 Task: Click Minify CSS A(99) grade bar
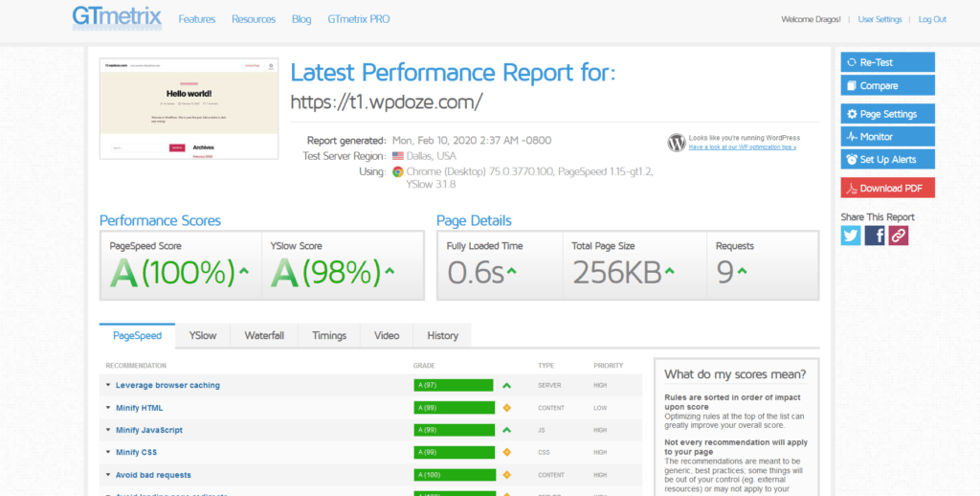pos(454,452)
